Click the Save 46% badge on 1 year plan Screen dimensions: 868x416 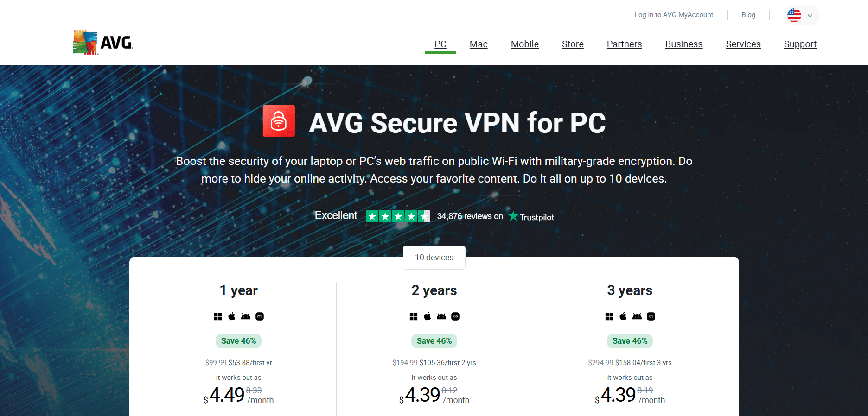238,341
